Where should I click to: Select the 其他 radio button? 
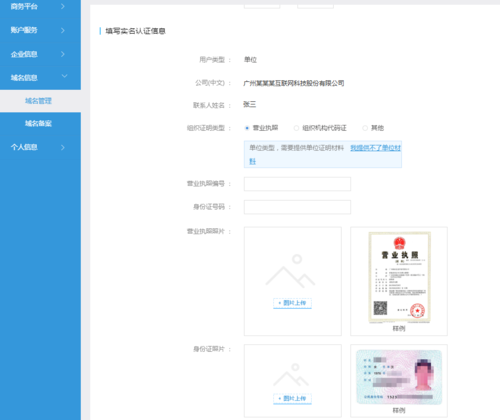pyautogui.click(x=365, y=128)
